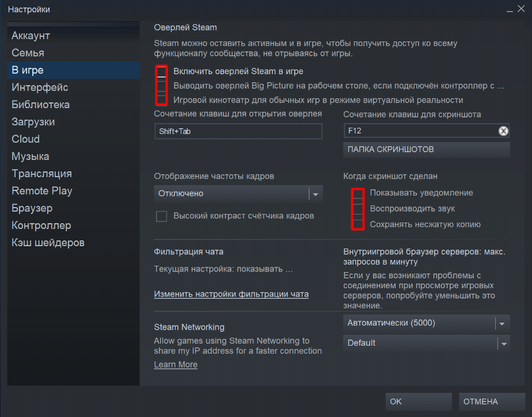The height and width of the screenshot is (417, 532).
Task: Enable 'Показывать уведомление' checkbox
Action: [x=358, y=193]
